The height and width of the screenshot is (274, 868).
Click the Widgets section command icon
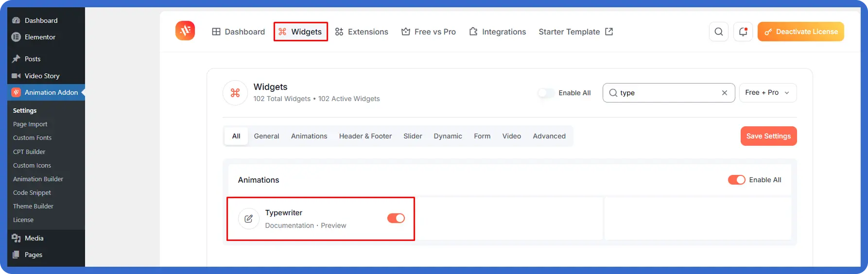[235, 93]
